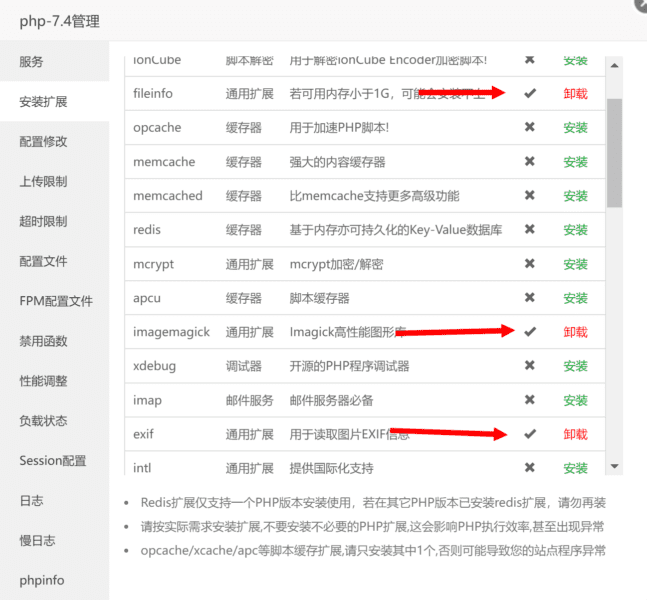Viewport: 647px width, 600px height.
Task: Click the extension list scrollbar thumb
Action: [614, 153]
